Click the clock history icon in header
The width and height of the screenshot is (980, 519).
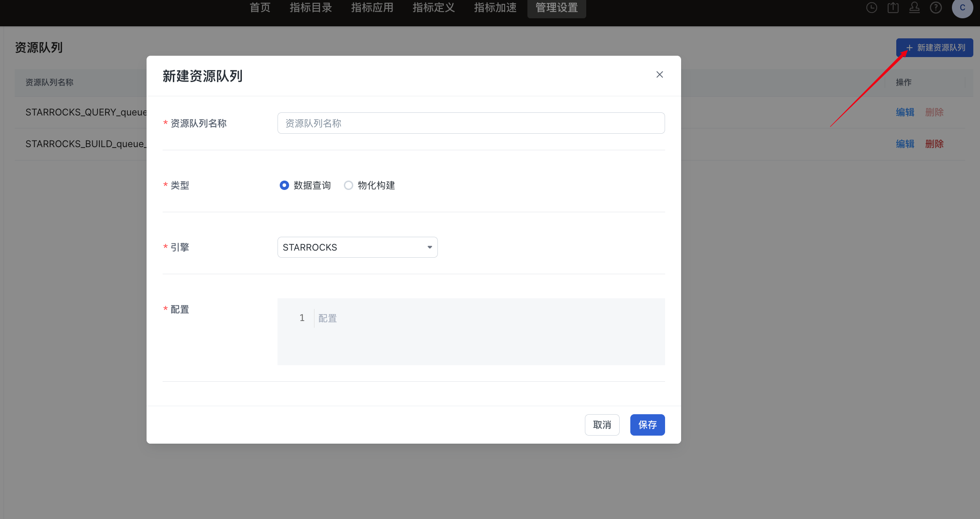pyautogui.click(x=872, y=8)
